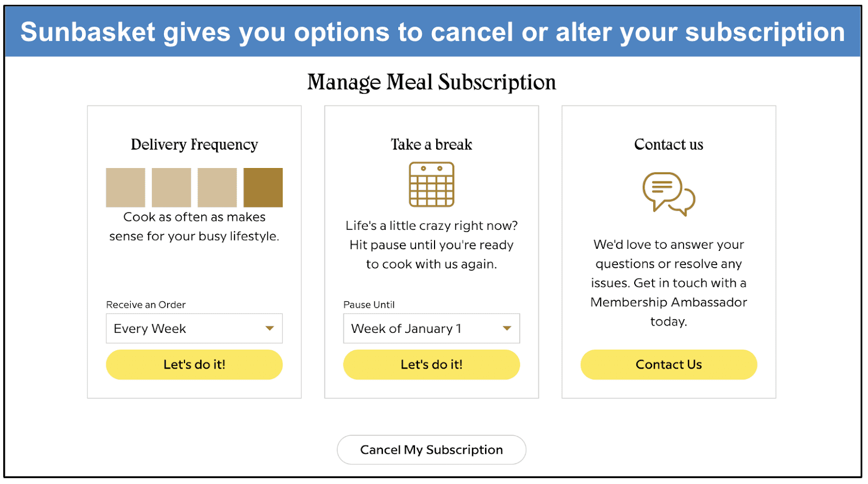Image resolution: width=868 pixels, height=484 pixels.
Task: Click the arrow beside Week of January 1
Action: click(x=507, y=328)
